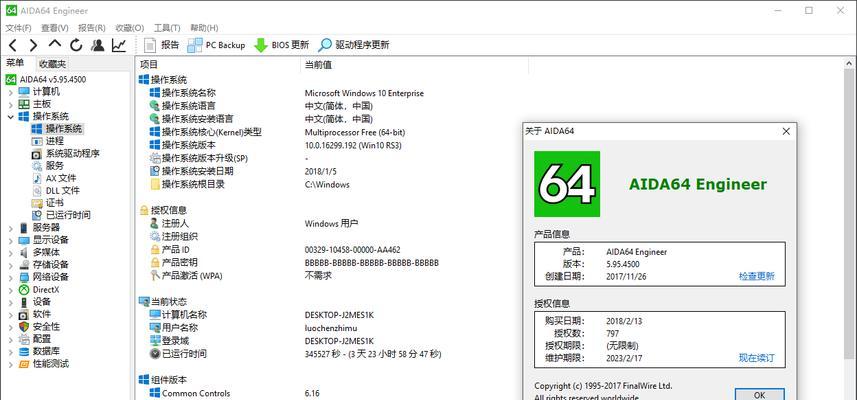Image resolution: width=857 pixels, height=400 pixels.
Task: Open the 报告(R) menu
Action: pos(92,27)
